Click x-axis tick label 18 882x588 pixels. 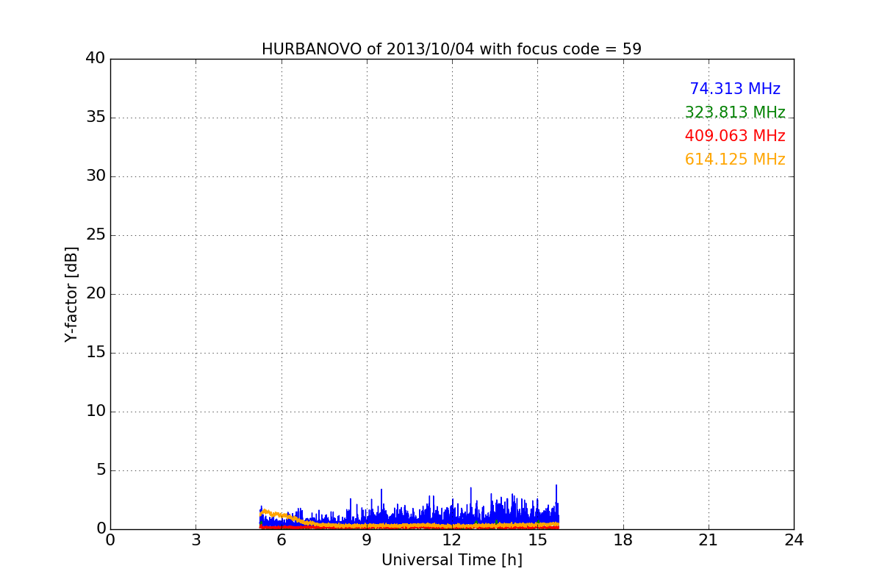[623, 540]
